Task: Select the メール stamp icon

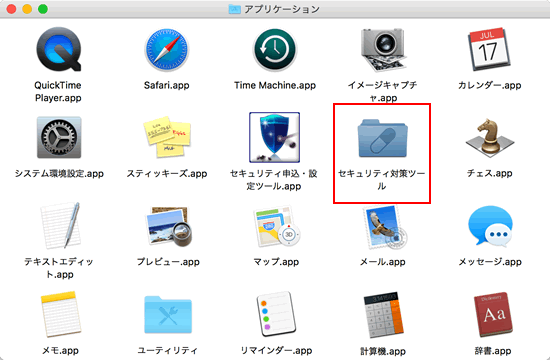Action: point(385,227)
